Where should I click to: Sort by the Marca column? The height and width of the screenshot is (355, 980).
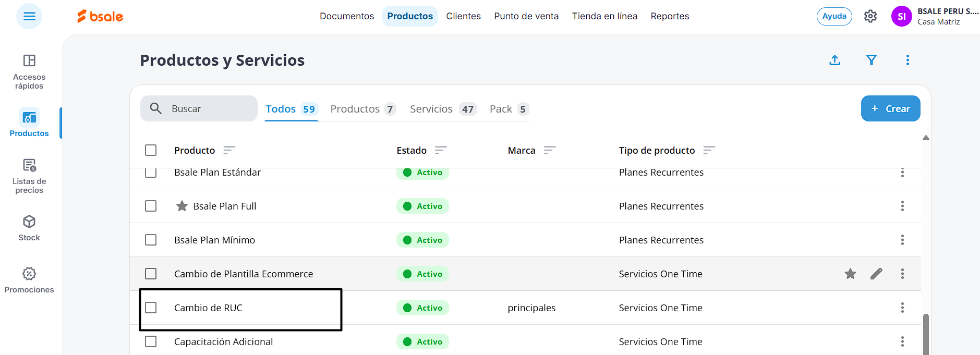550,150
